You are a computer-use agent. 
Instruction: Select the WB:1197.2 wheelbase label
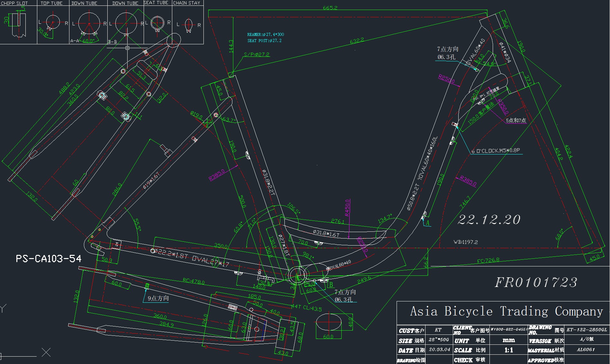[465, 242]
